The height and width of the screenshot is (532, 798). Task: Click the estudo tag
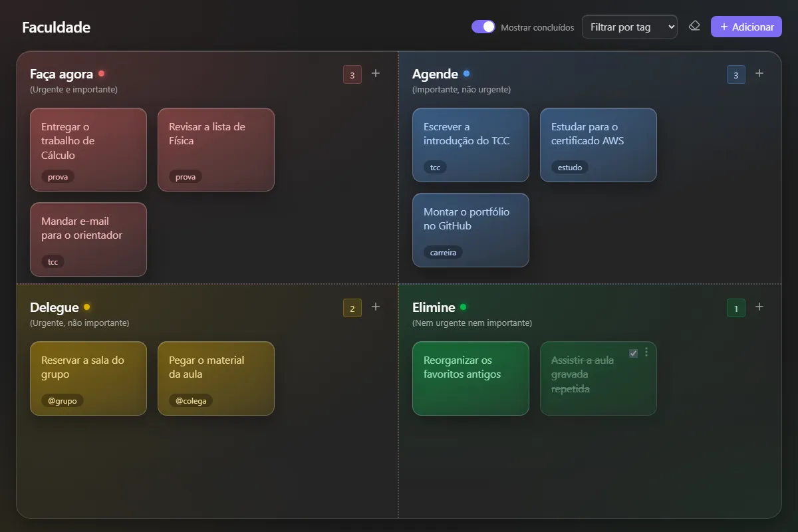tap(570, 168)
